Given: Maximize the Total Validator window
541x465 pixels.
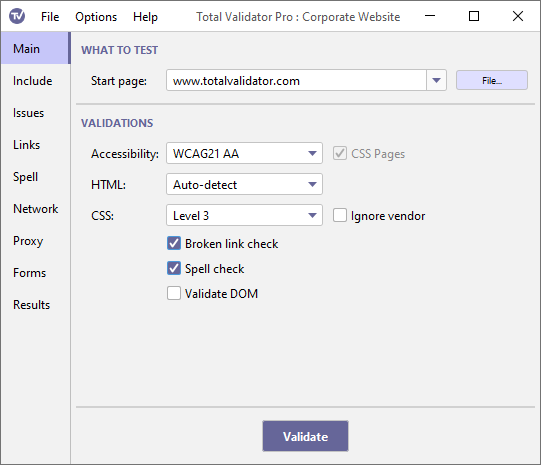Looking at the screenshot, I should (x=474, y=16).
